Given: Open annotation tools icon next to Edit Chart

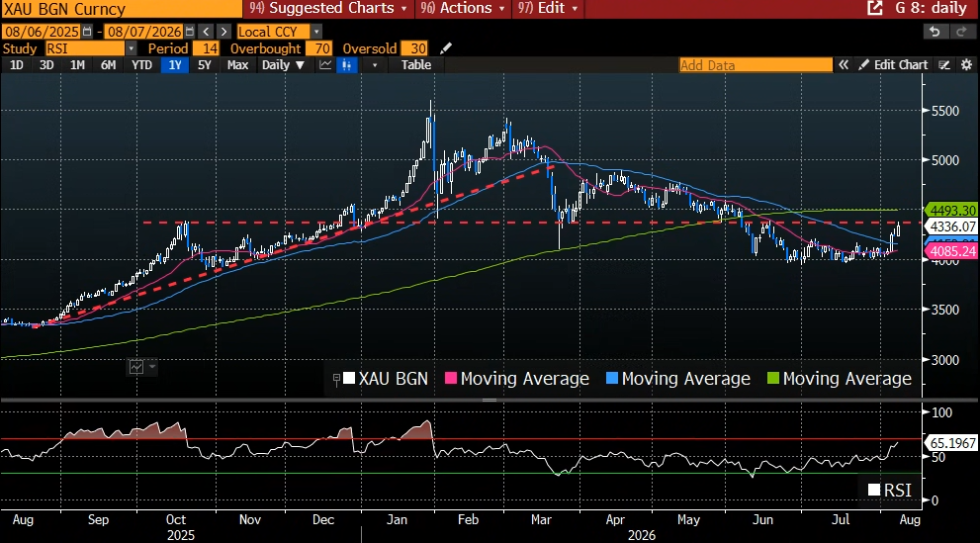Looking at the screenshot, I should click(944, 65).
